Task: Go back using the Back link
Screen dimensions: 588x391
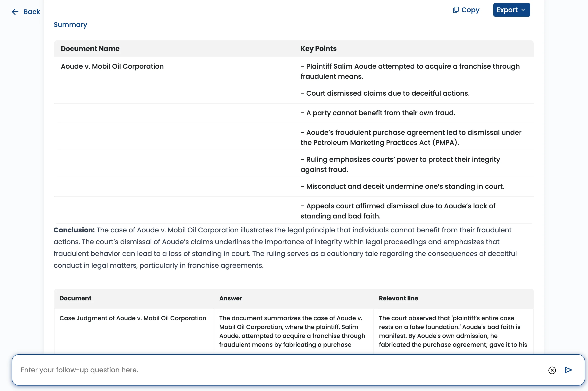Action: click(x=32, y=12)
